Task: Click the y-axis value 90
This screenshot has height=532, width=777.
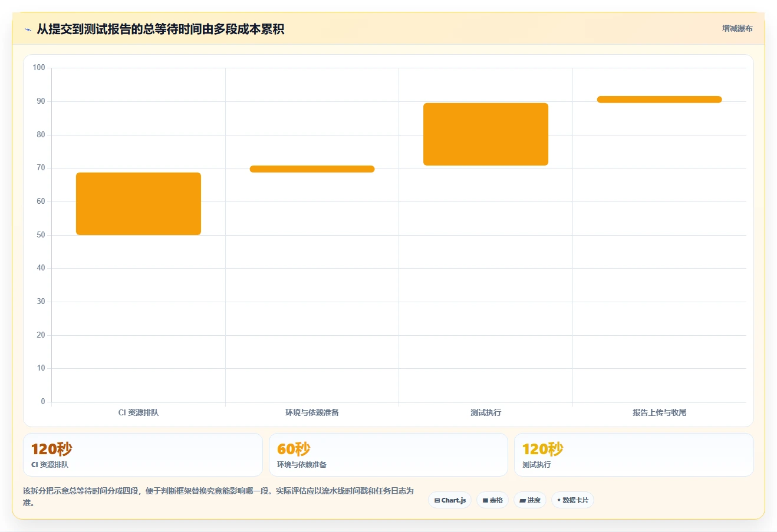Action: coord(41,101)
